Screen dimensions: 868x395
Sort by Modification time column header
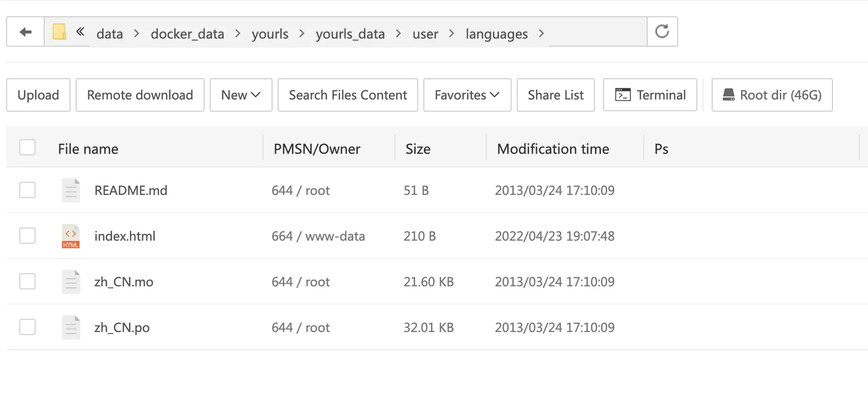[553, 149]
